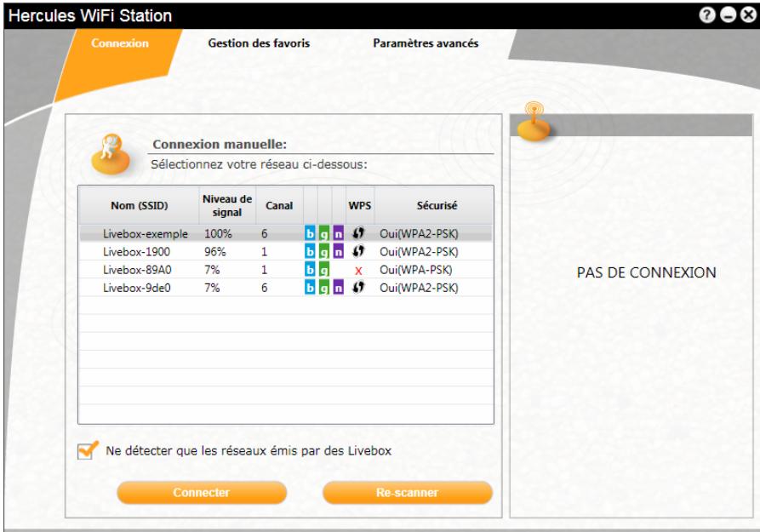Click the blue b icon for Livebox-9de0

(x=310, y=288)
